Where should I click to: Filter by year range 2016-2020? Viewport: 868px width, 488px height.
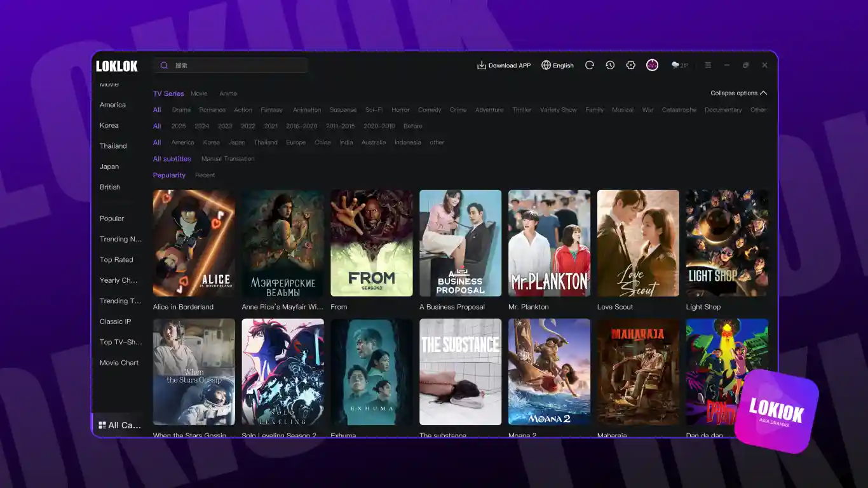coord(302,126)
